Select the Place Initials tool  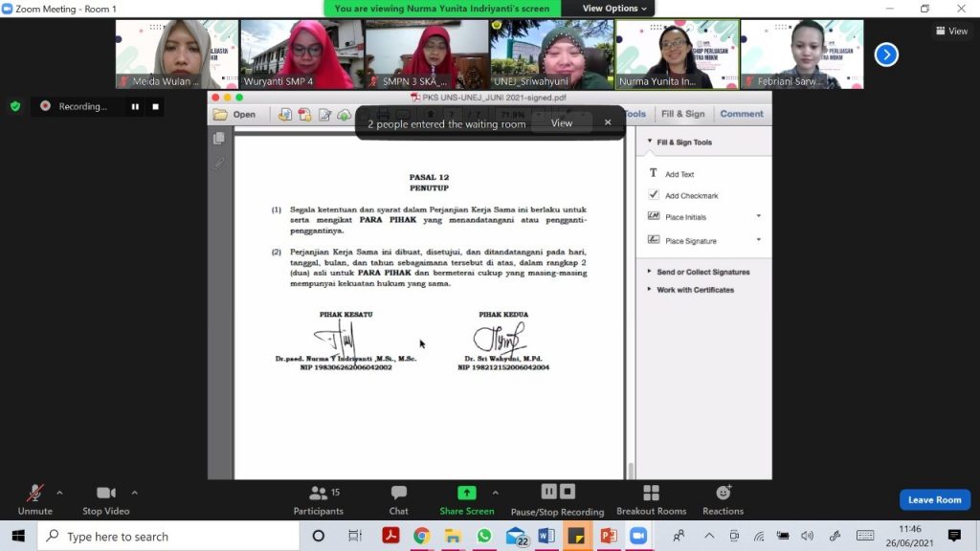coord(678,217)
